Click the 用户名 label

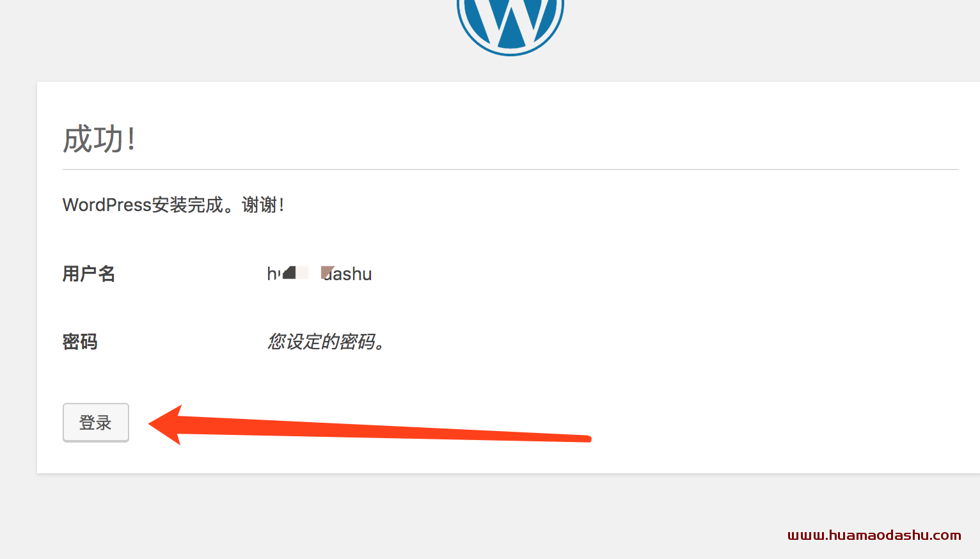tap(89, 274)
